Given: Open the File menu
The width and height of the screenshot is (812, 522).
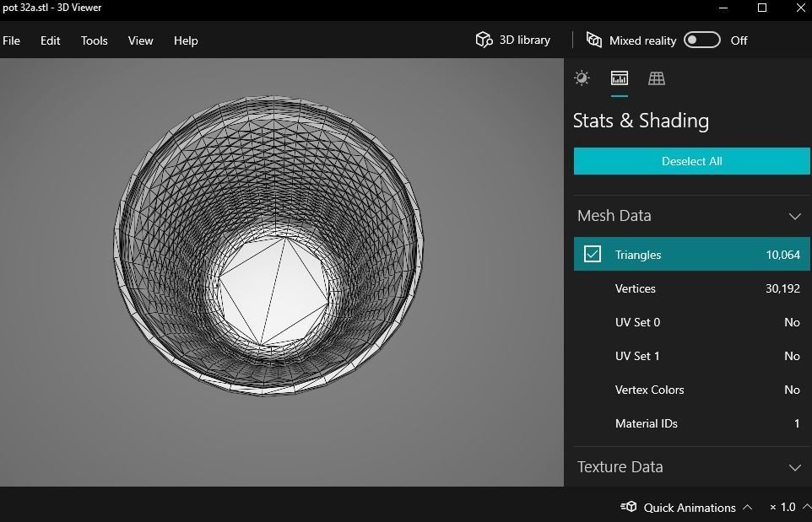Looking at the screenshot, I should pos(11,40).
